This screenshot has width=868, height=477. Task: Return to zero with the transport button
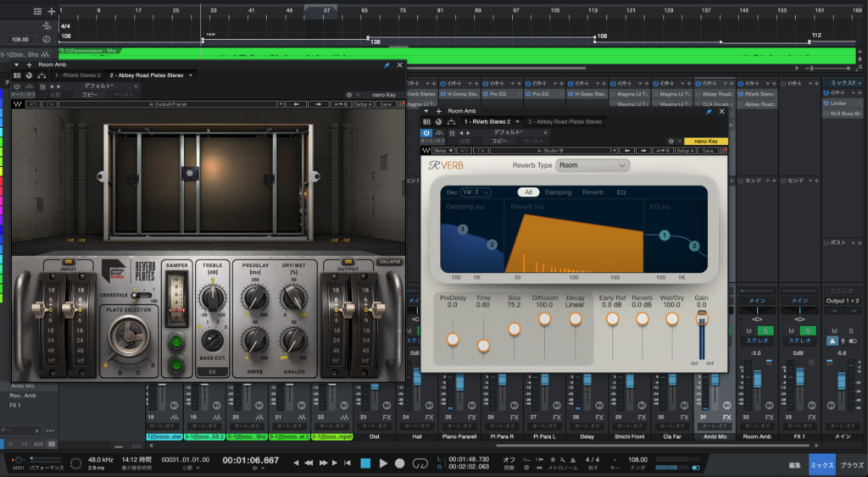pos(347,463)
